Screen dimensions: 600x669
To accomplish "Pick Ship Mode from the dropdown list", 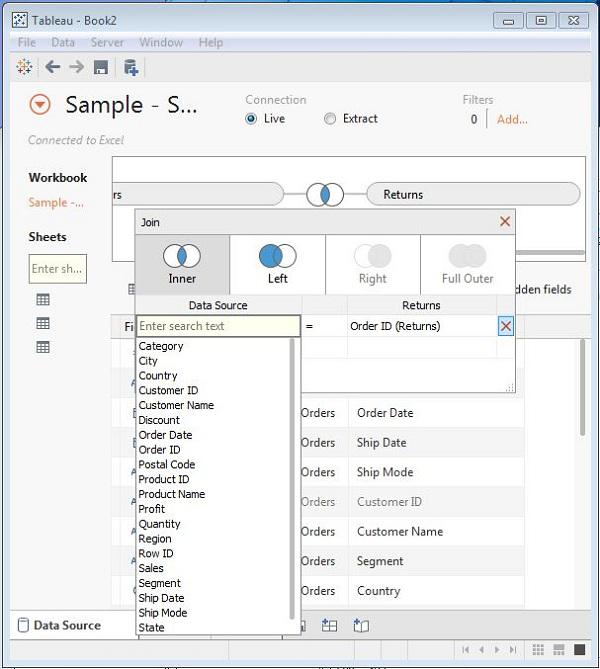I will point(163,613).
